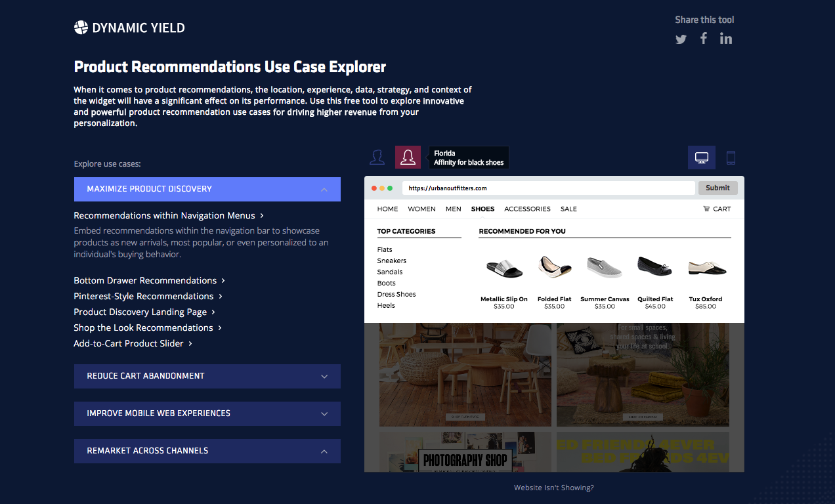The image size is (835, 504).
Task: Expand Reduce Cart Abandonment section
Action: tap(207, 376)
